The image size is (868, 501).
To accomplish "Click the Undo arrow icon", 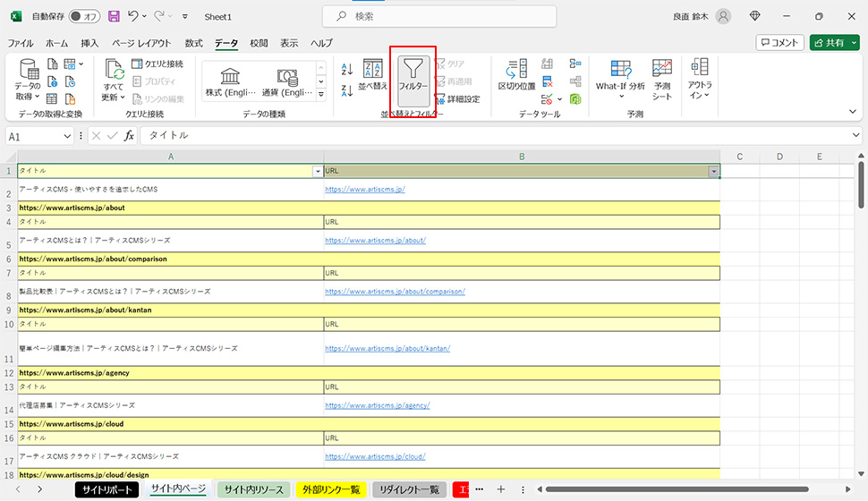I will (132, 17).
